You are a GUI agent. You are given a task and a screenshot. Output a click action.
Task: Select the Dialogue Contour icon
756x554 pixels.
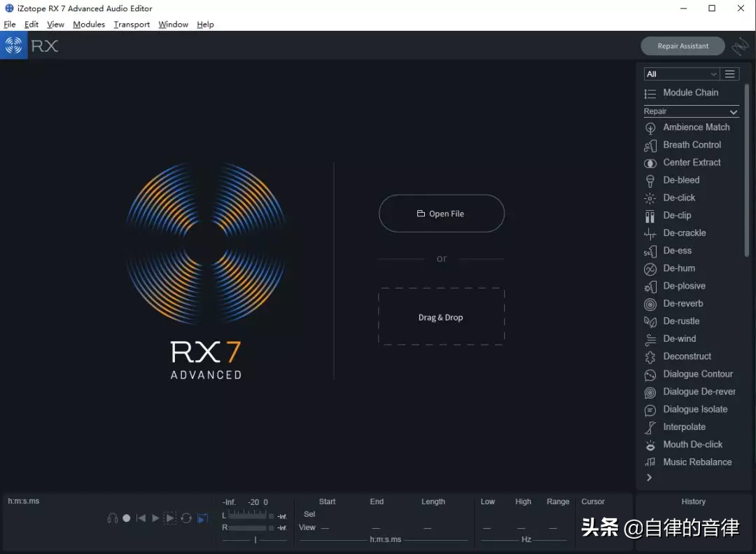pos(650,375)
